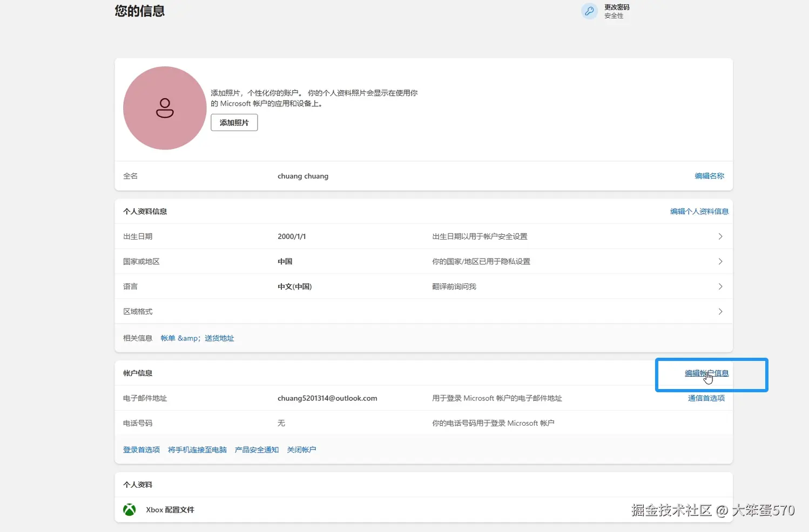Open the Xbox 配置文件 entry
This screenshot has height=532, width=809.
[x=170, y=510]
